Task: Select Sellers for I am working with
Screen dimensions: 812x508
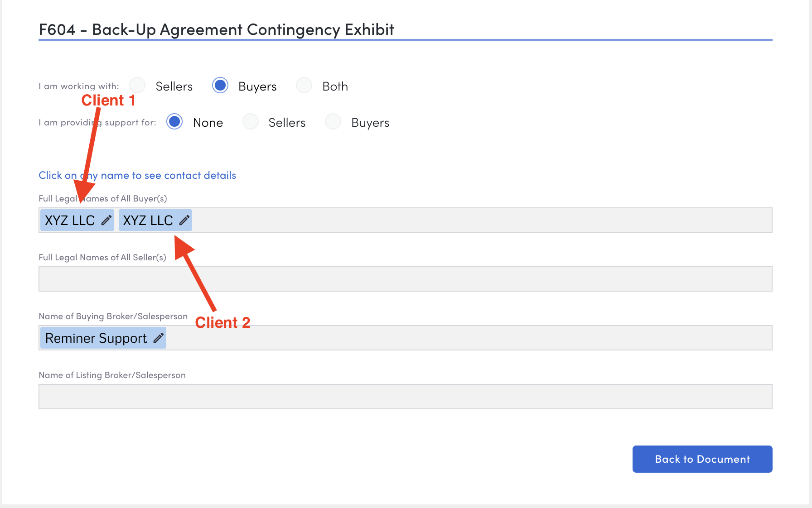Action: click(x=137, y=85)
